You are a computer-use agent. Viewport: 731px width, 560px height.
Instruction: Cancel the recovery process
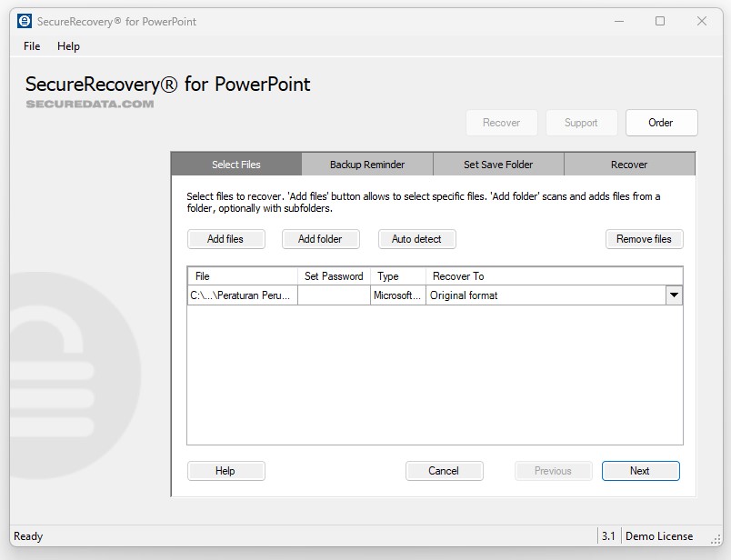(x=444, y=471)
